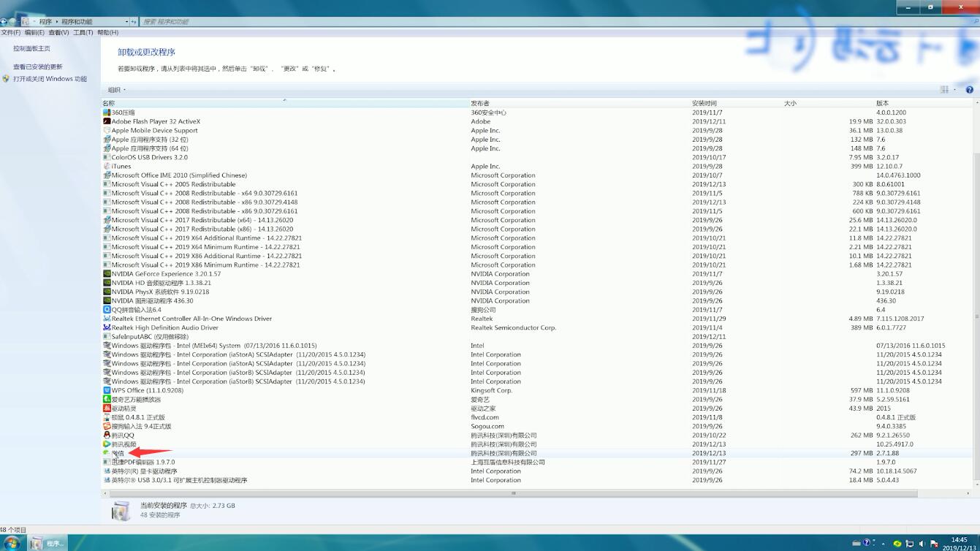Open the 查看已安装的更新 link

click(38, 66)
